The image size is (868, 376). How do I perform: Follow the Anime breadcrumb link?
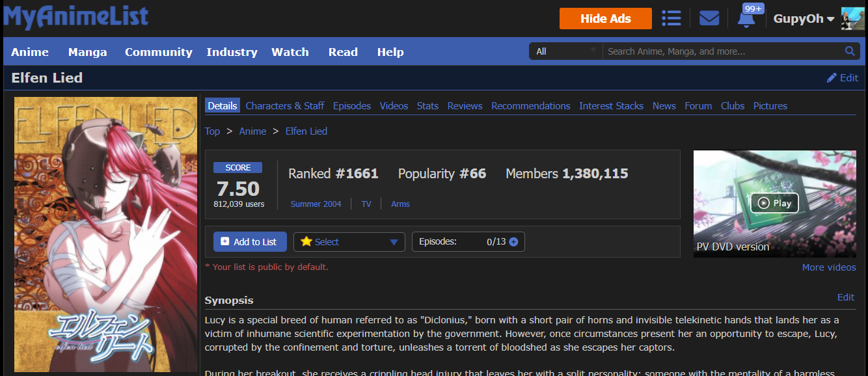coord(252,131)
